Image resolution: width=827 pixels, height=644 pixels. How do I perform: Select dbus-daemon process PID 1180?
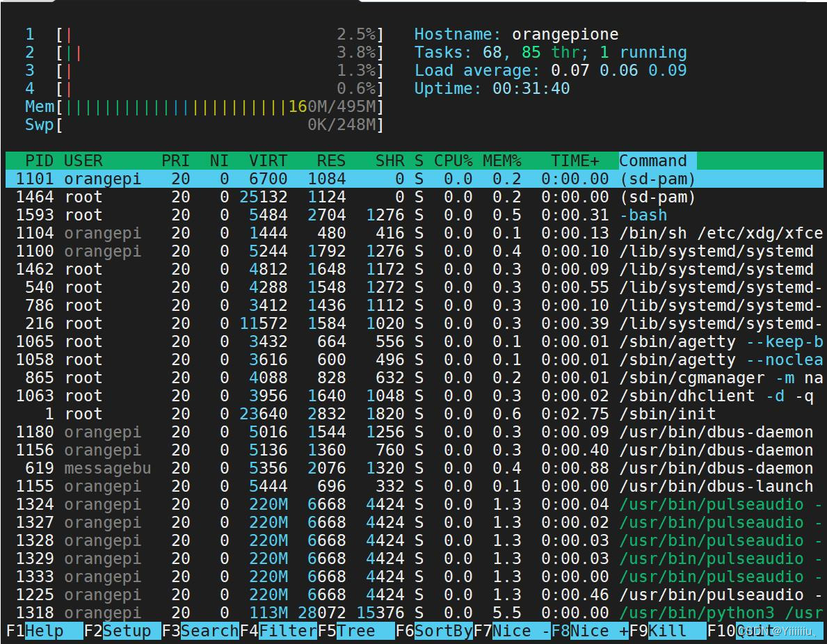pyautogui.click(x=414, y=431)
